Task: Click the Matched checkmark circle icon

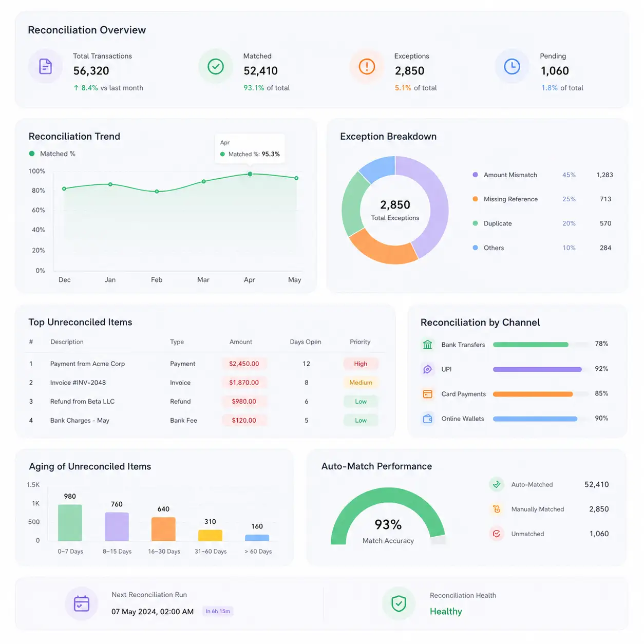Action: 216,66
